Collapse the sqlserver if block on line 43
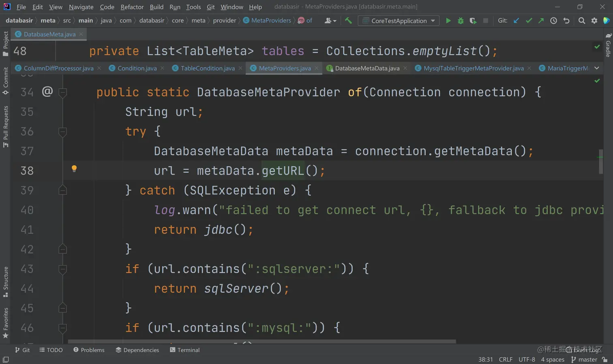Image resolution: width=613 pixels, height=364 pixels. [x=62, y=269]
